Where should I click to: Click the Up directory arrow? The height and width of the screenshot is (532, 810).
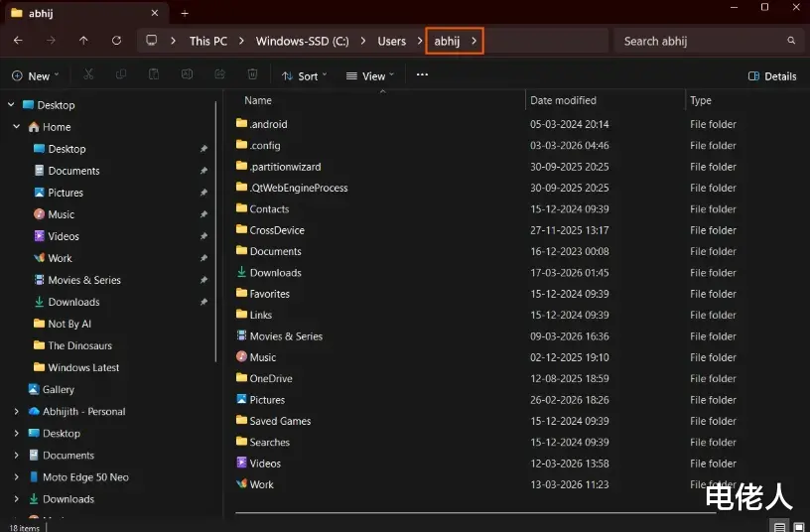pos(83,41)
